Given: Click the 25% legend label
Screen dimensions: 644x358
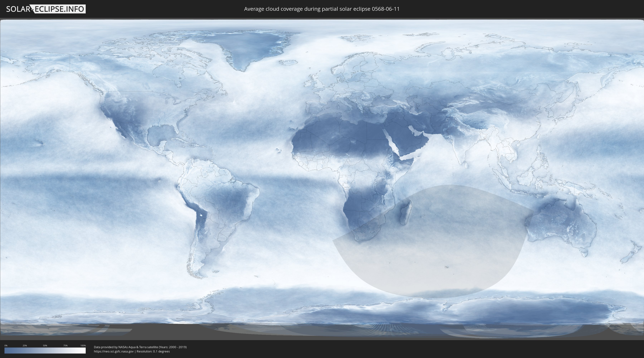Looking at the screenshot, I should click(25, 345).
